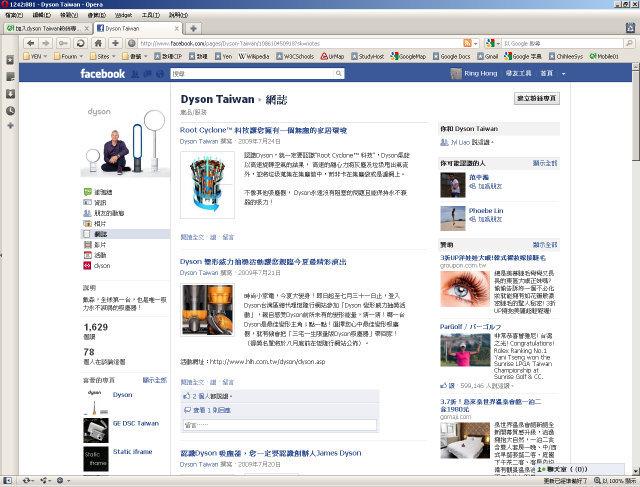Open the closed tabs trash icon
The width and height of the screenshot is (640, 487).
(x=630, y=28)
